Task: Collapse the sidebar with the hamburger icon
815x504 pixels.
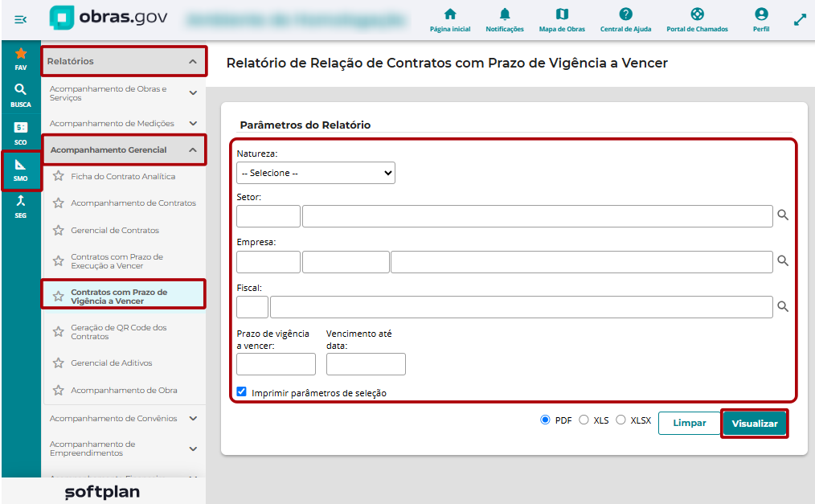Action: (x=20, y=20)
